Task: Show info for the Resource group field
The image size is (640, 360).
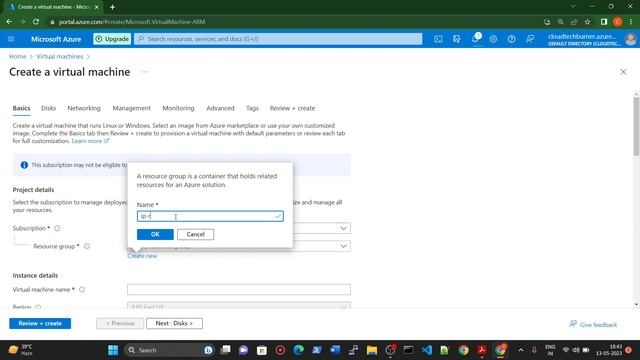Action: [x=87, y=246]
